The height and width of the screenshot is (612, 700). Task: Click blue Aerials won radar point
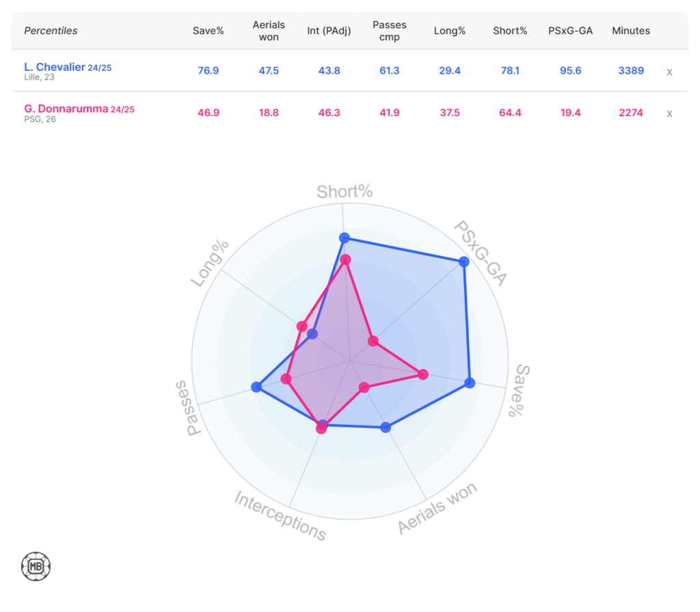(x=386, y=428)
